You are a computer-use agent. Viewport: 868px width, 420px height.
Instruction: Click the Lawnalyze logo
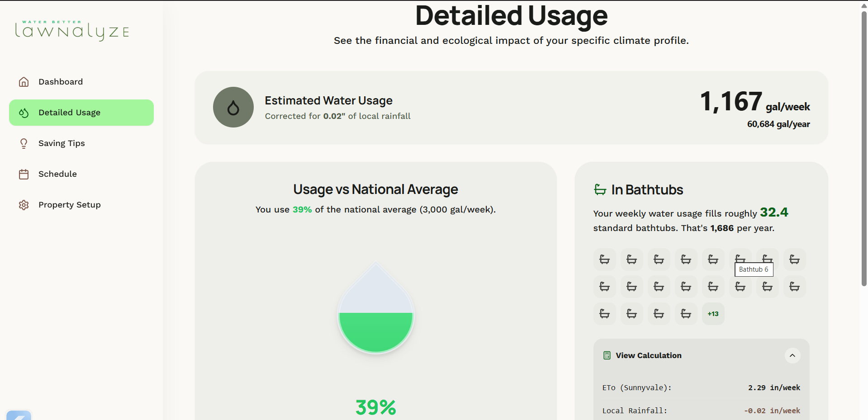pyautogui.click(x=72, y=30)
